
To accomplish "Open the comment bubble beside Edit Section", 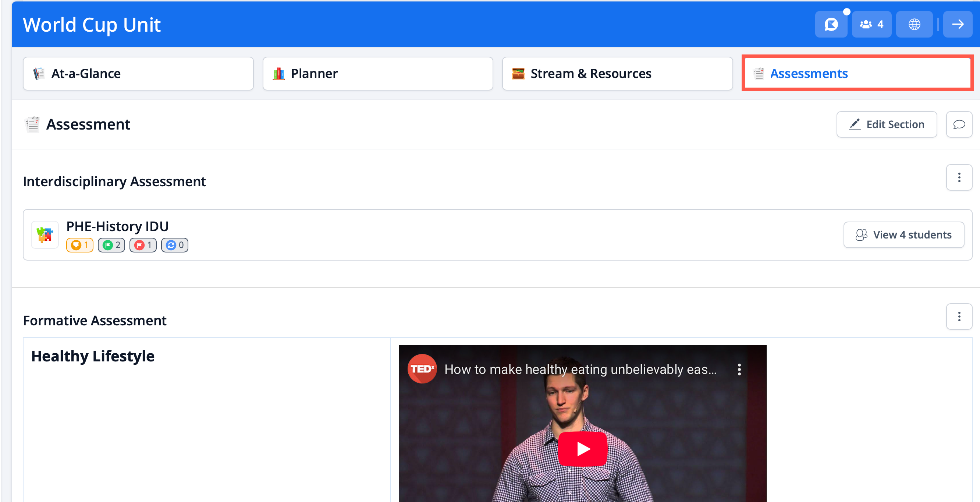I will pos(959,124).
